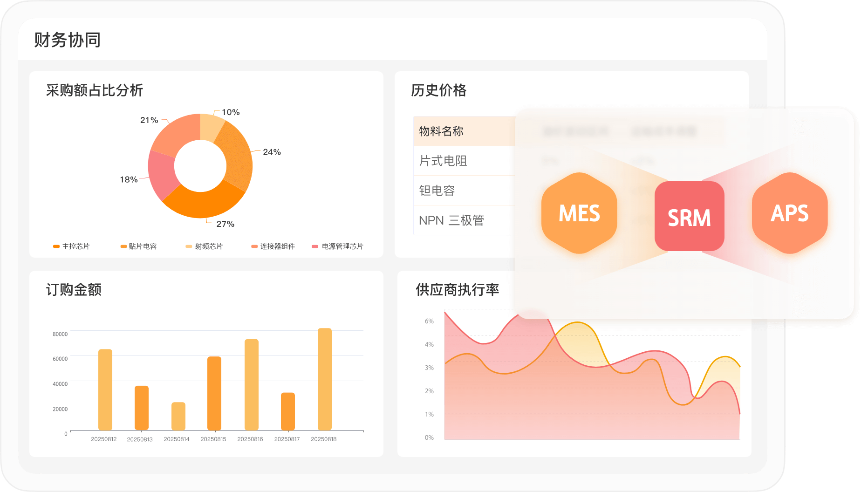Toggle 连接器组件 legend entry
The width and height of the screenshot is (868, 492).
[x=273, y=246]
